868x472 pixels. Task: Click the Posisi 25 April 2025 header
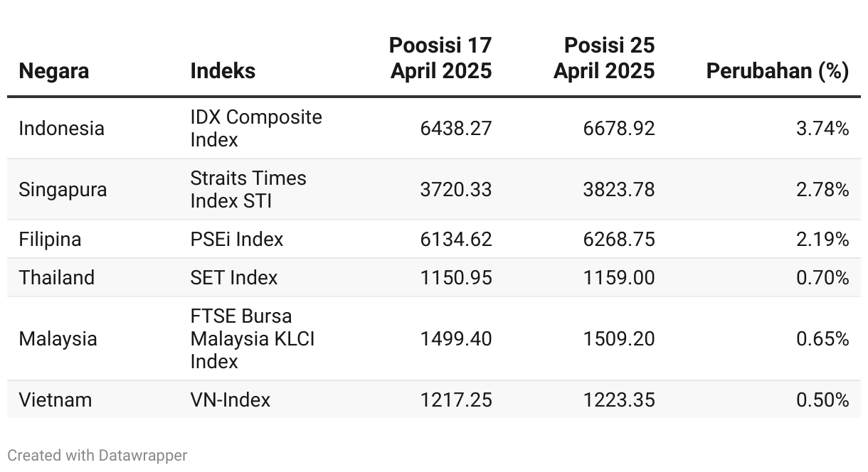[x=604, y=58]
